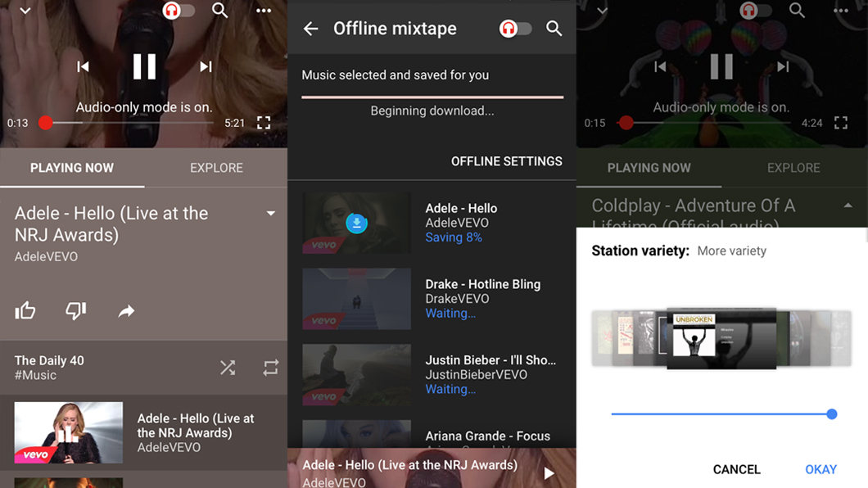The height and width of the screenshot is (488, 868).
Task: Click the Unbroken album cover in carousel
Action: 721,338
